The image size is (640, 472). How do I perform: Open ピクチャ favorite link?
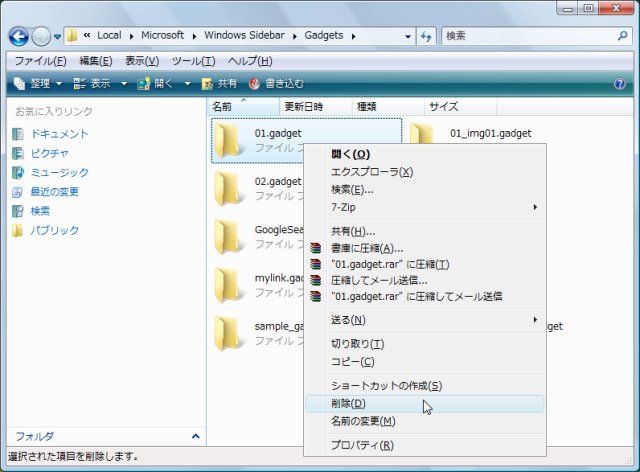pyautogui.click(x=50, y=153)
